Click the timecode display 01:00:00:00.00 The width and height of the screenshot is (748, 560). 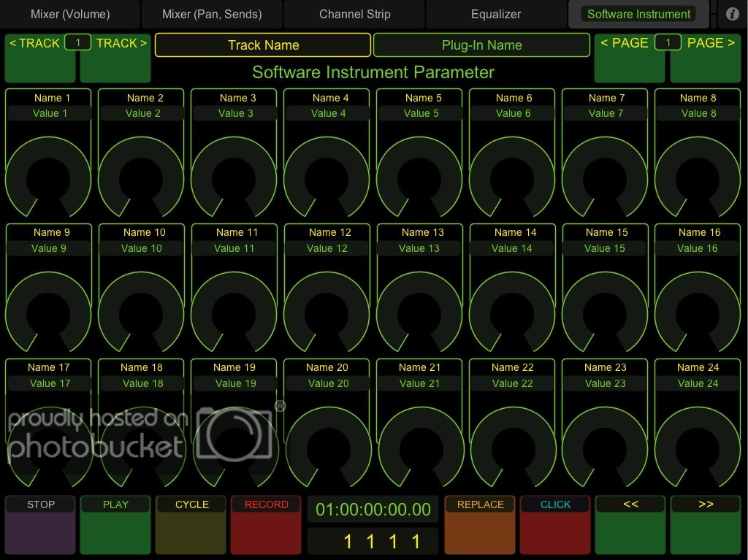[373, 510]
